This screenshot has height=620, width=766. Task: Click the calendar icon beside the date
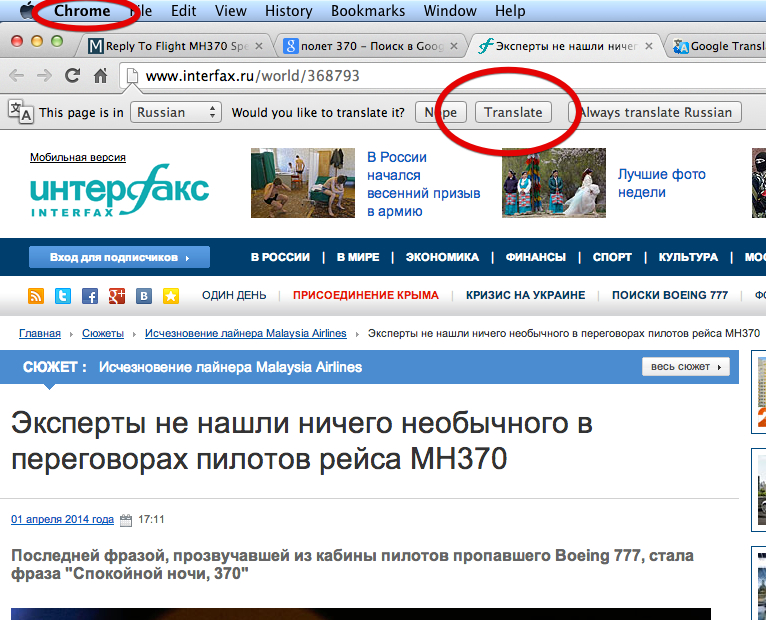[x=126, y=520]
